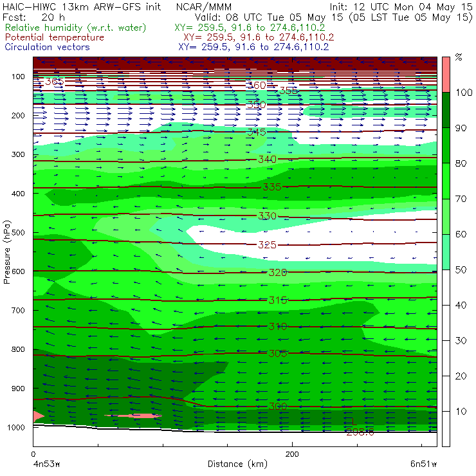476x476 pixels.
Task: Click the '360' potential temperature contour label
Action: 257,86
